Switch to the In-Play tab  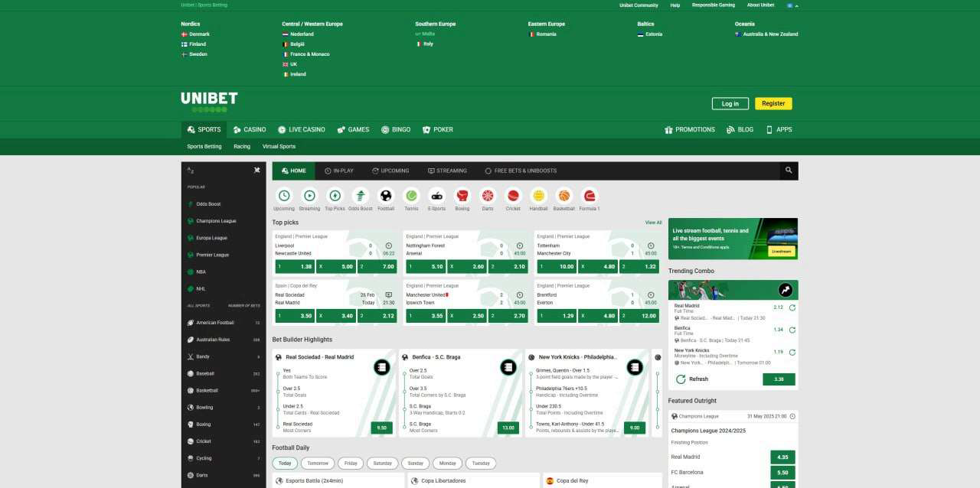338,171
